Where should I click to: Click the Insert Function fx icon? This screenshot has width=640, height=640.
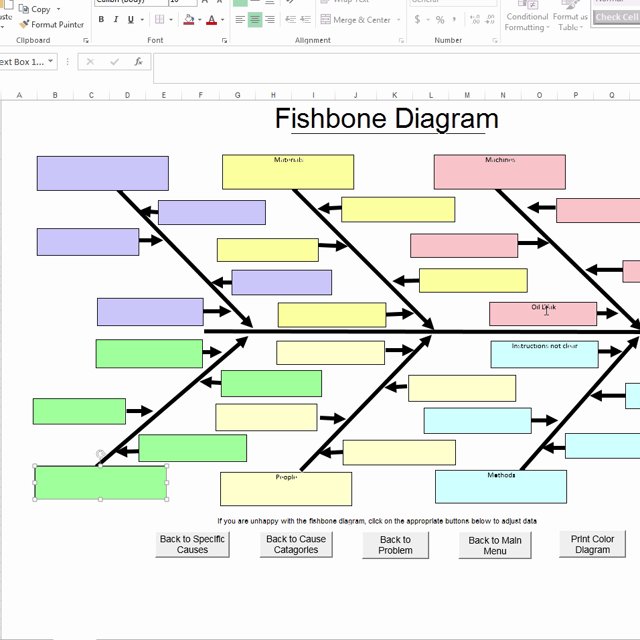click(x=138, y=62)
